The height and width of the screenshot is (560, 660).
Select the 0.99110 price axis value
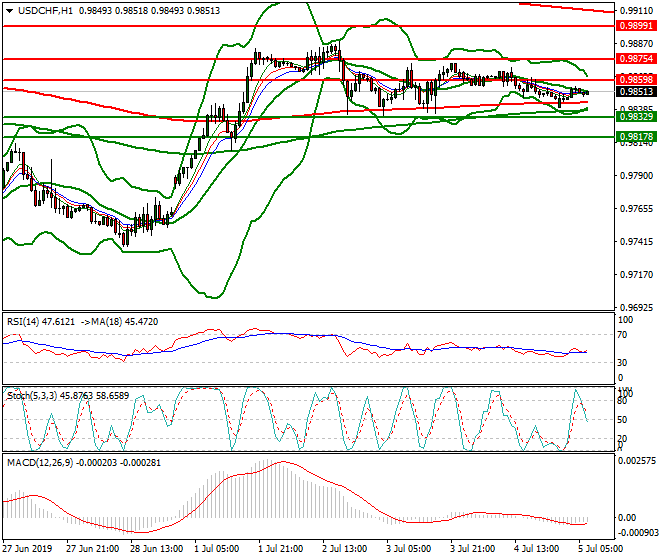(636, 11)
